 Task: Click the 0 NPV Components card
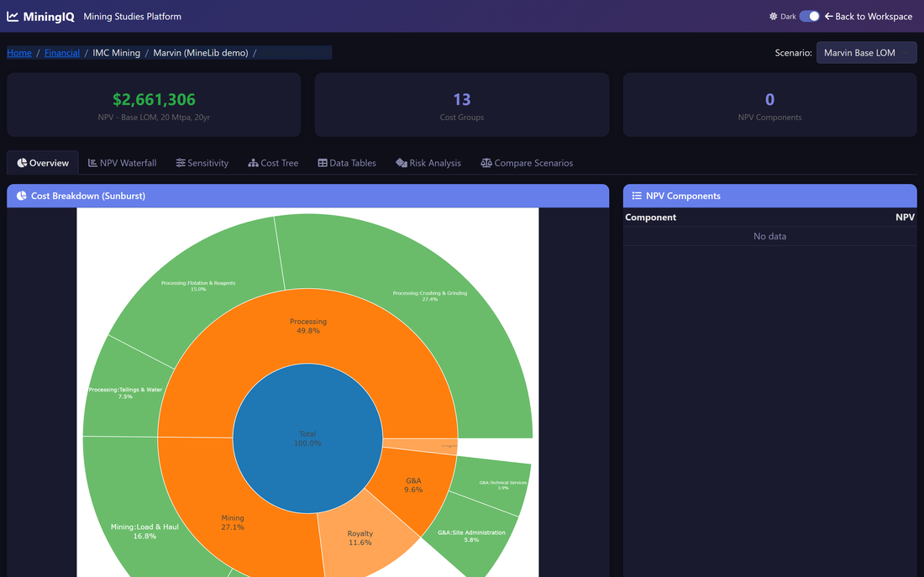pyautogui.click(x=769, y=105)
